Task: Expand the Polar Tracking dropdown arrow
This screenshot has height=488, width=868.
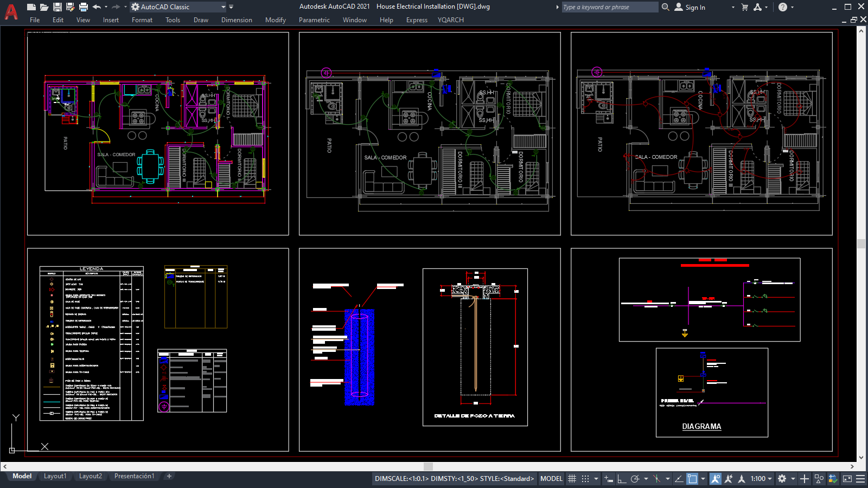Action: coord(646,479)
